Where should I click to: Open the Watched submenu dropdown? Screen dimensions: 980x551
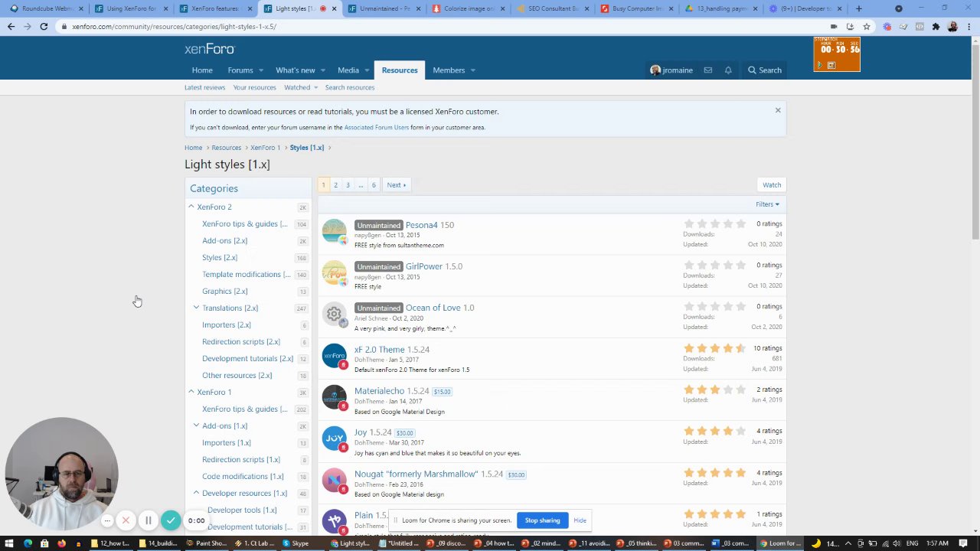315,87
